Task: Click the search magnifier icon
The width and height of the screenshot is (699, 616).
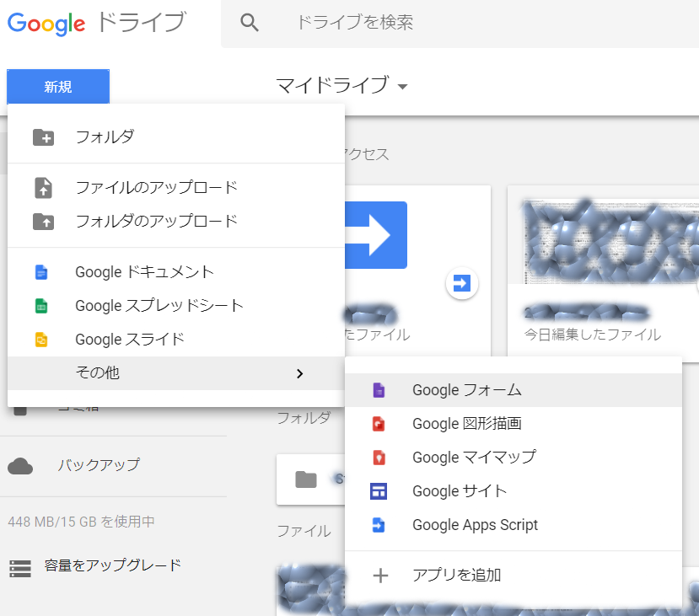Action: click(250, 22)
